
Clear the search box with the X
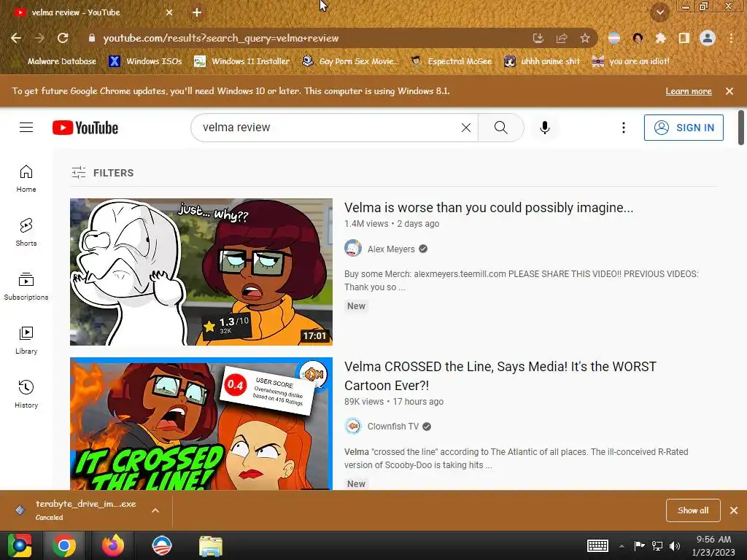coord(466,127)
